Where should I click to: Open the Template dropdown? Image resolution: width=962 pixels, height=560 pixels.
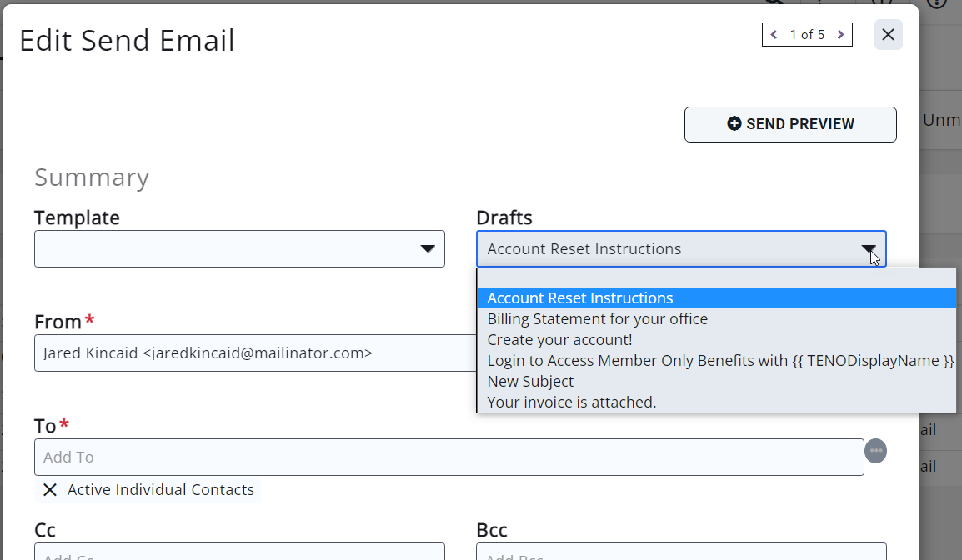click(239, 249)
